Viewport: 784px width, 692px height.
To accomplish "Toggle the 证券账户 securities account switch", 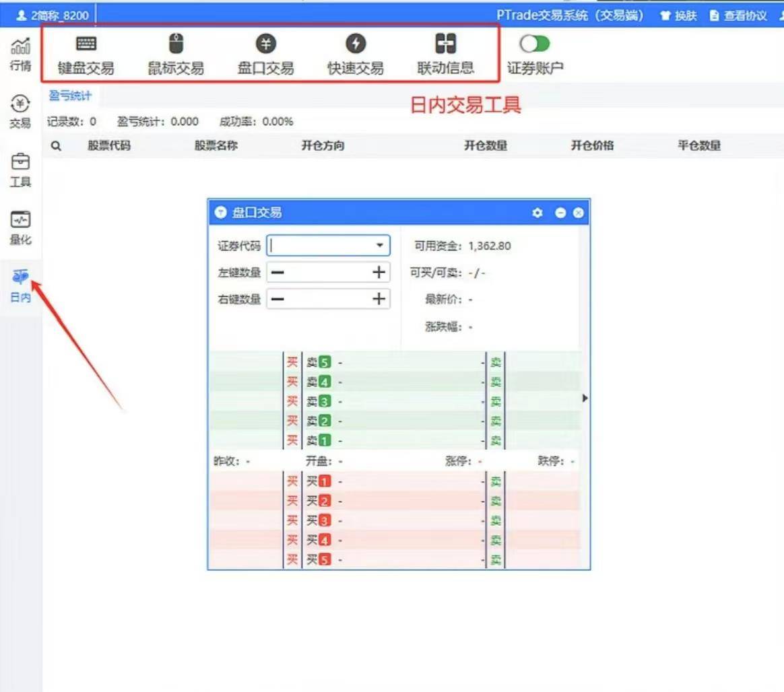I will [535, 44].
